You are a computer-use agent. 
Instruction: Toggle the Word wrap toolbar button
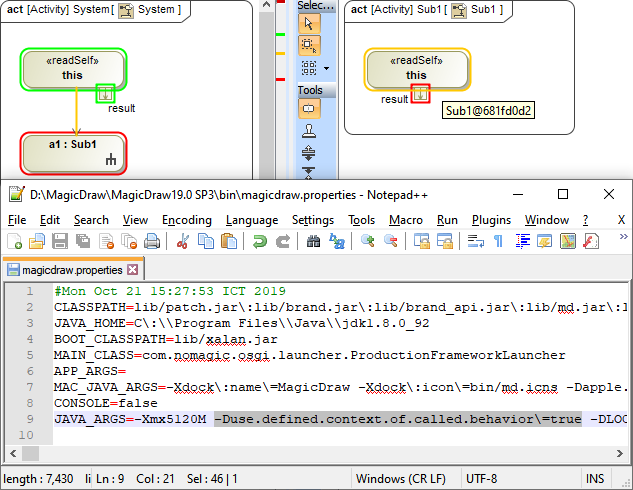475,241
